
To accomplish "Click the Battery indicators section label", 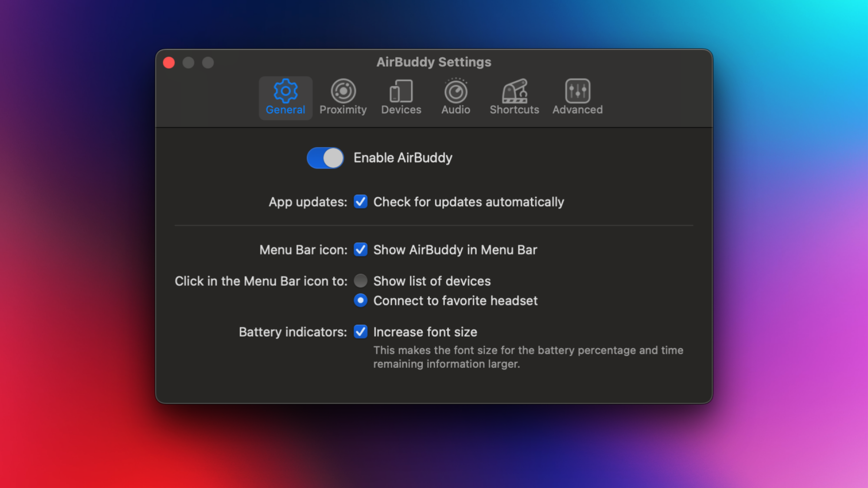I will coord(292,332).
